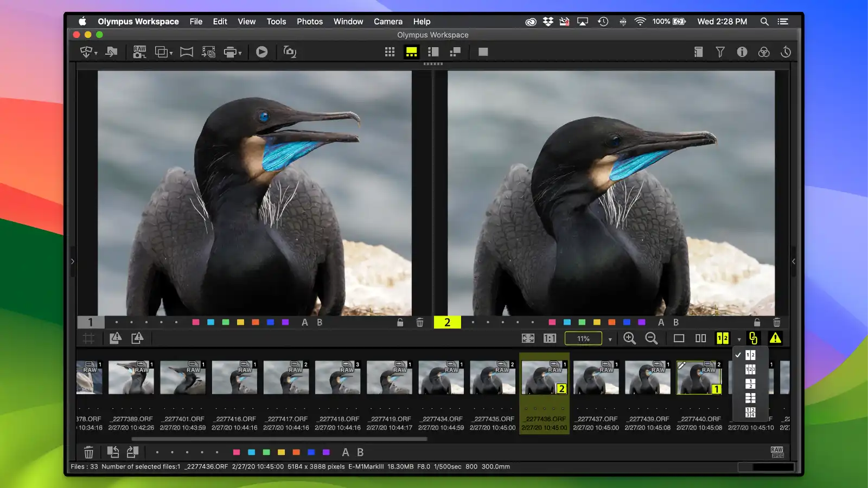
Task: Open the compare layout dropdown arrow
Action: [740, 338]
